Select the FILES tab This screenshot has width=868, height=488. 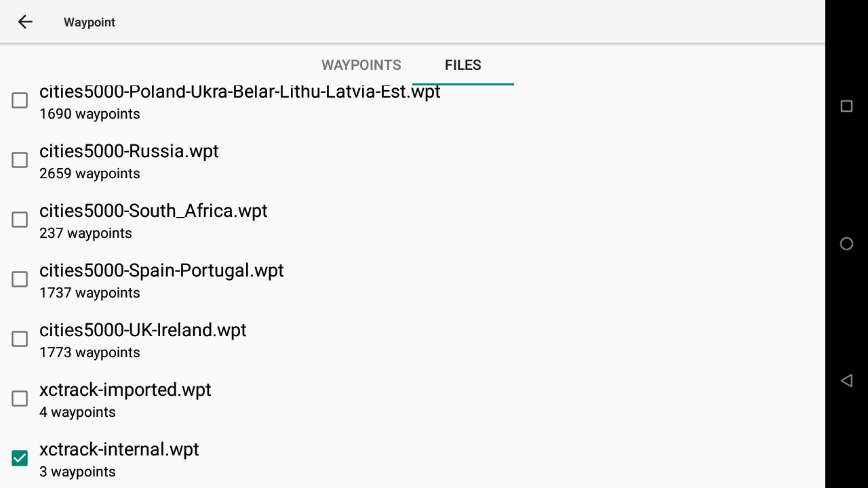[x=463, y=65]
